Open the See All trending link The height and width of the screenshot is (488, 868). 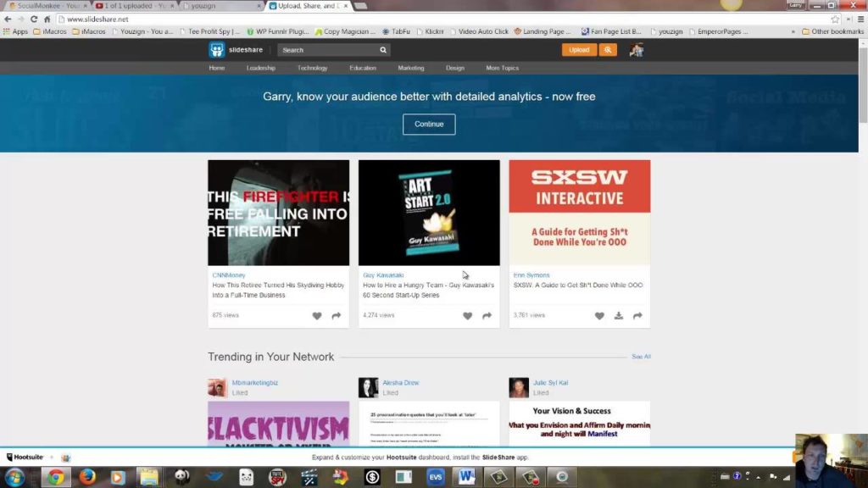click(x=641, y=357)
